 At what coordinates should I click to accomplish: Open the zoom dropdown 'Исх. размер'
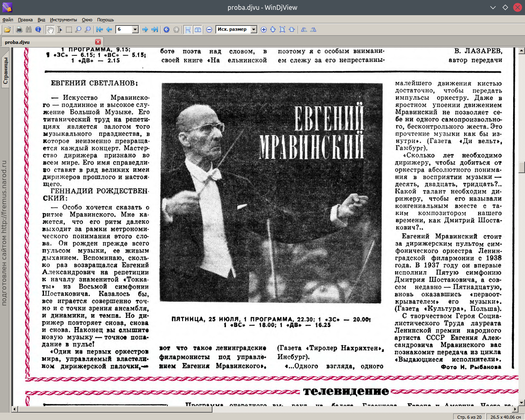click(253, 30)
